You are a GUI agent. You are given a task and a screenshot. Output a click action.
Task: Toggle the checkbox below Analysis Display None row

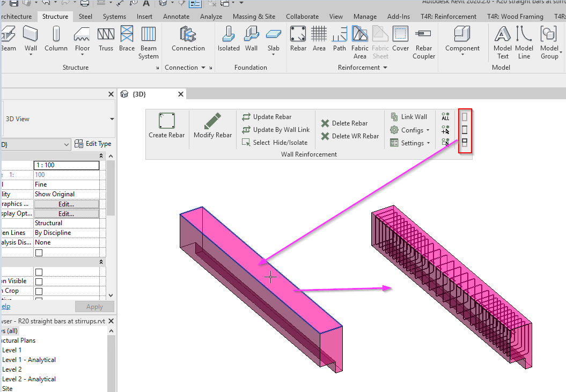click(x=39, y=253)
